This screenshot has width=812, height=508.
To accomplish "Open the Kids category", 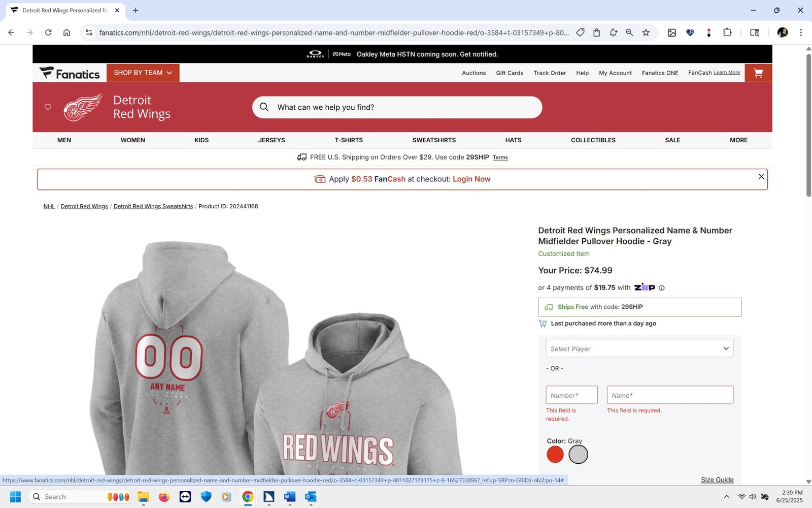I will tap(201, 140).
